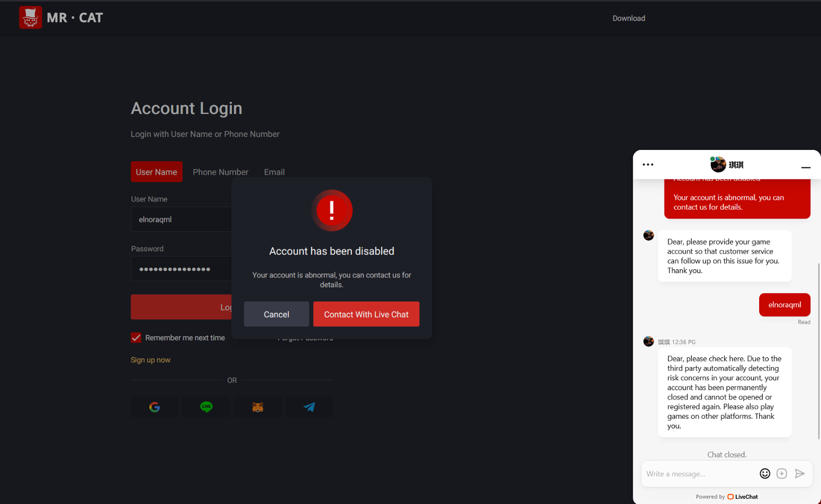Click the Mr. Cat logo icon
Screen dimensions: 821x504
(x=31, y=18)
